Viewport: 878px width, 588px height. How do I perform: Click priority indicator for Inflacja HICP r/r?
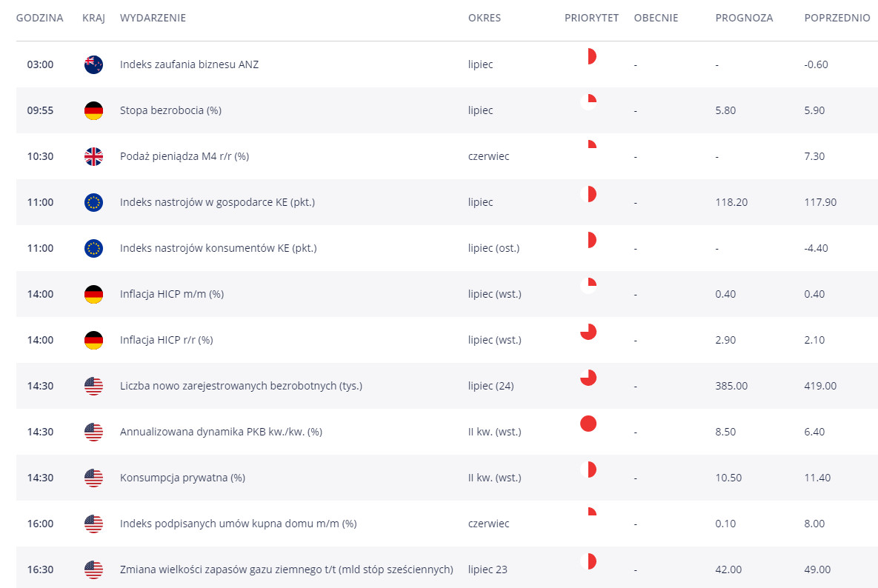[588, 332]
